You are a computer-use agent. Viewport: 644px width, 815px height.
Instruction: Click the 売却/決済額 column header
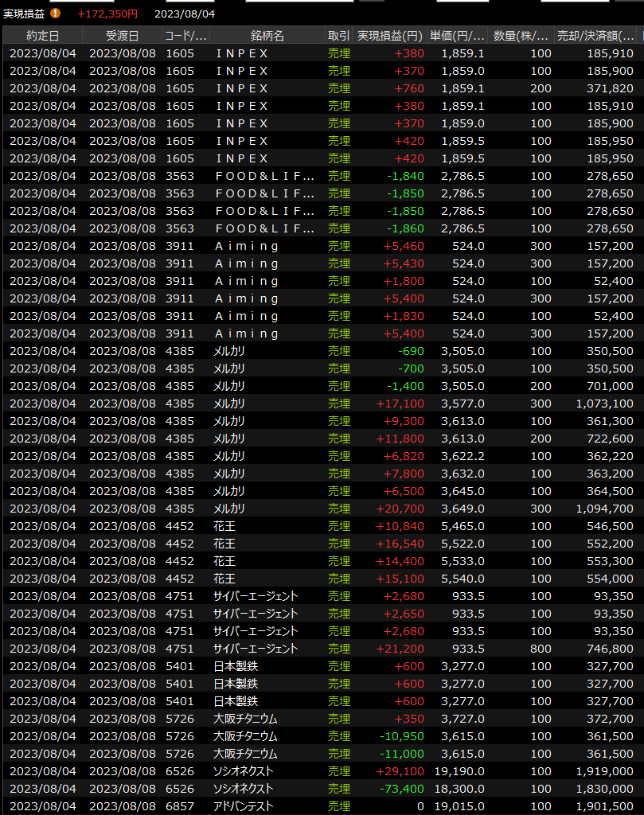[x=596, y=36]
